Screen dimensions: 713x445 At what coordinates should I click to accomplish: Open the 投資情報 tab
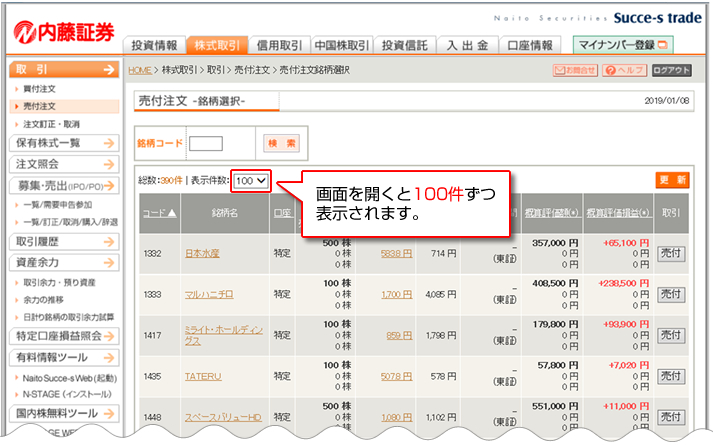[x=155, y=45]
